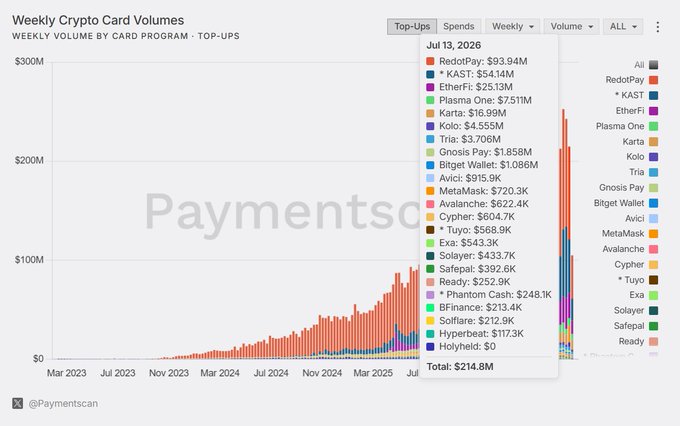This screenshot has height=426, width=680.
Task: Open the @Paymentscan profile link
Action: coord(63,403)
